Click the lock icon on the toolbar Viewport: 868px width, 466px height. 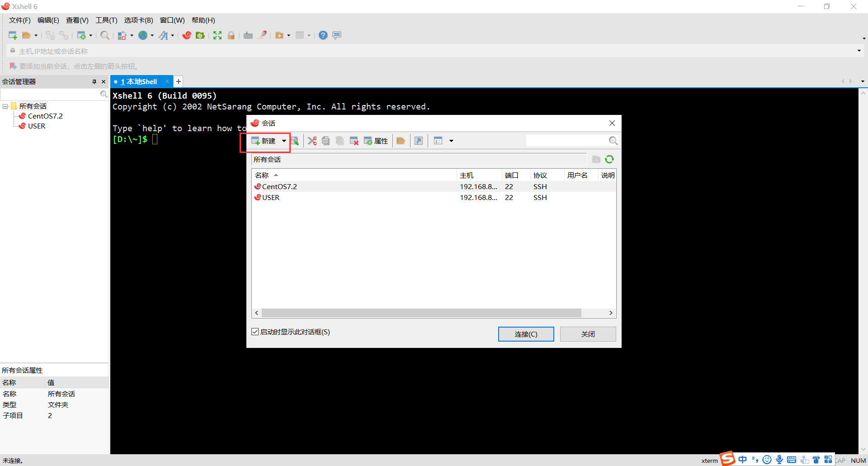click(231, 35)
